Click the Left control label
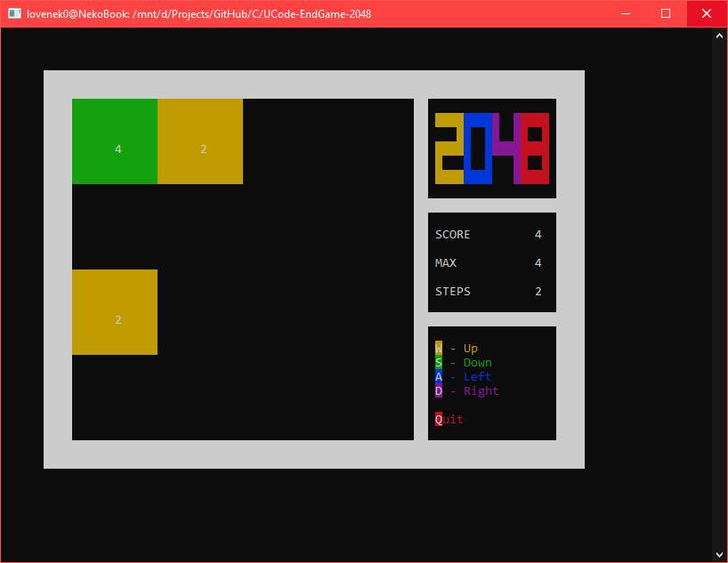This screenshot has height=563, width=728. pyautogui.click(x=477, y=376)
